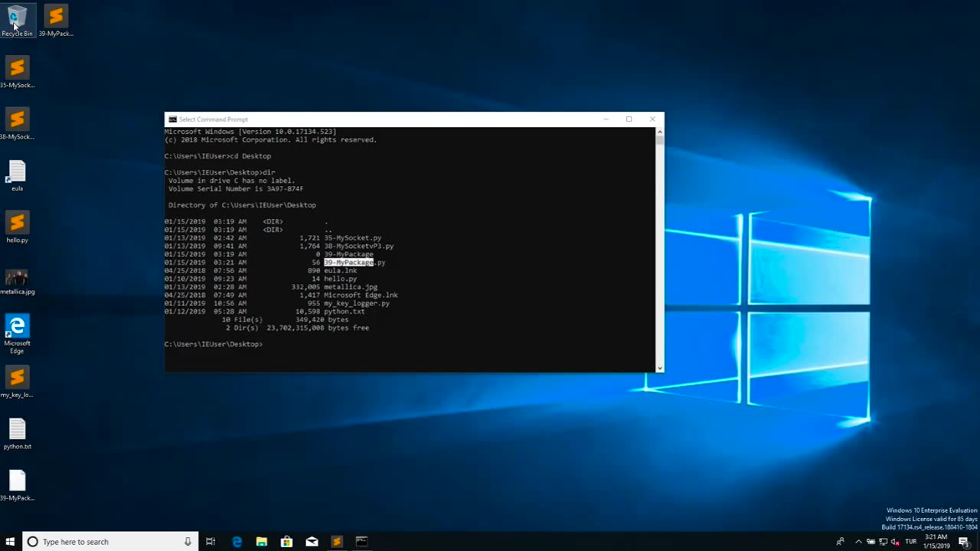The image size is (980, 551).
Task: Close the Command Prompt window
Action: (x=652, y=119)
